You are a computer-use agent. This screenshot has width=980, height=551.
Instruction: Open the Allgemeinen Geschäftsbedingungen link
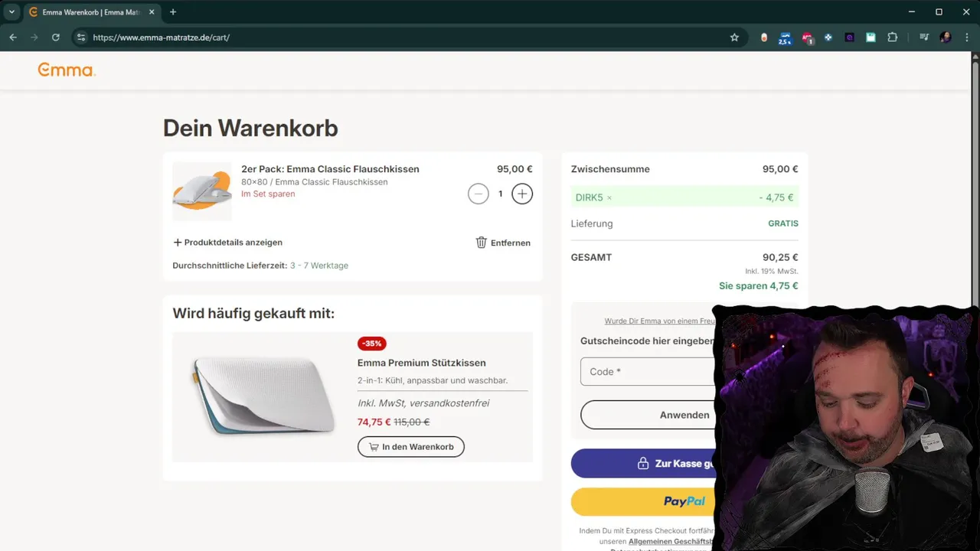pos(671,541)
